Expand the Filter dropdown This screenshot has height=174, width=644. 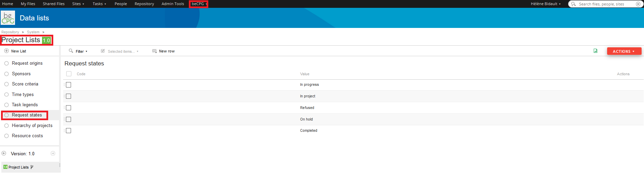[82, 51]
